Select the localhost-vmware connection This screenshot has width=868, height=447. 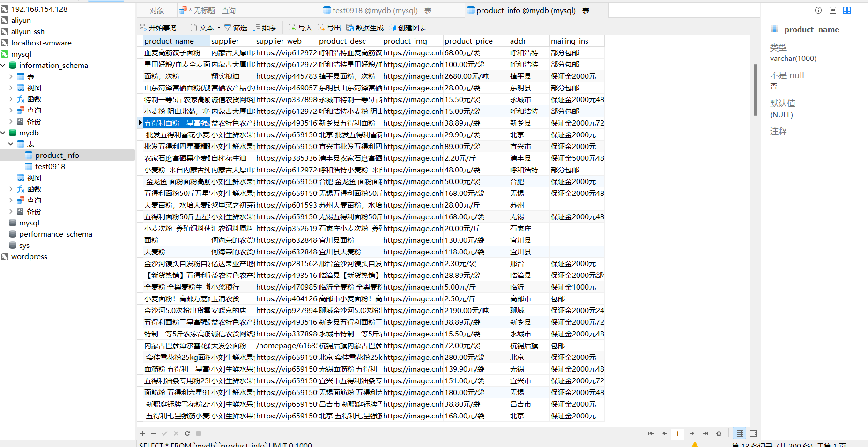[41, 43]
